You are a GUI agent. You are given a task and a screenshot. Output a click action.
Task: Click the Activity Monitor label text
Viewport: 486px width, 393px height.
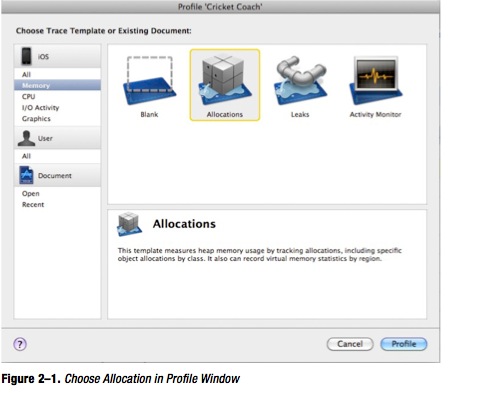click(x=375, y=114)
